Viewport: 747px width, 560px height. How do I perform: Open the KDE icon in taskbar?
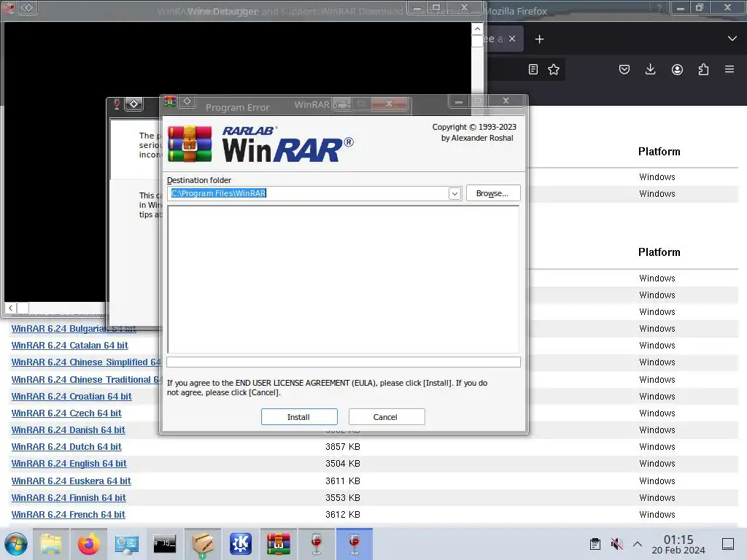pyautogui.click(x=241, y=544)
